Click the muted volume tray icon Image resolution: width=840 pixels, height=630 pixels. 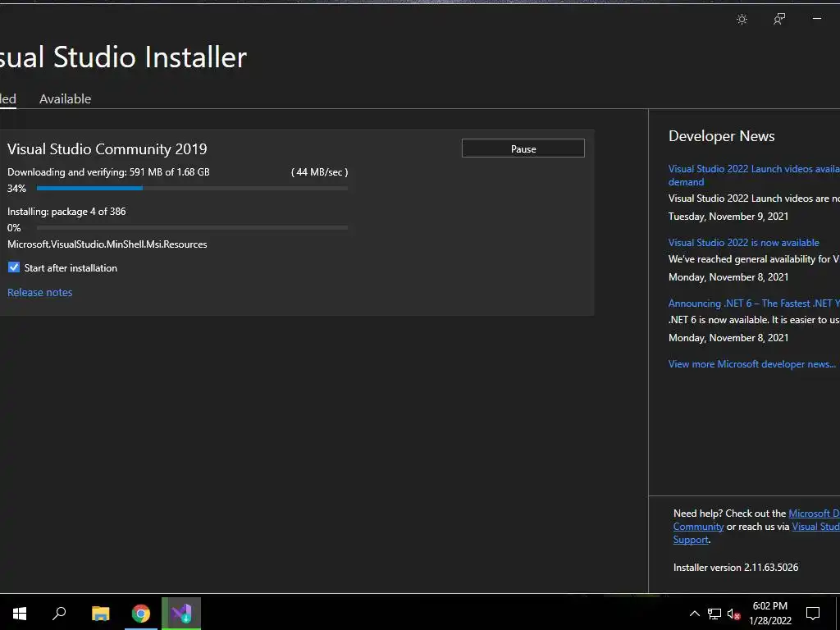[734, 614]
